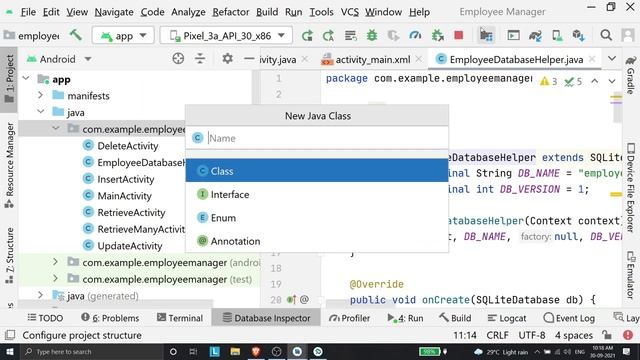Click Sync Project with Gradle icon

[535, 36]
